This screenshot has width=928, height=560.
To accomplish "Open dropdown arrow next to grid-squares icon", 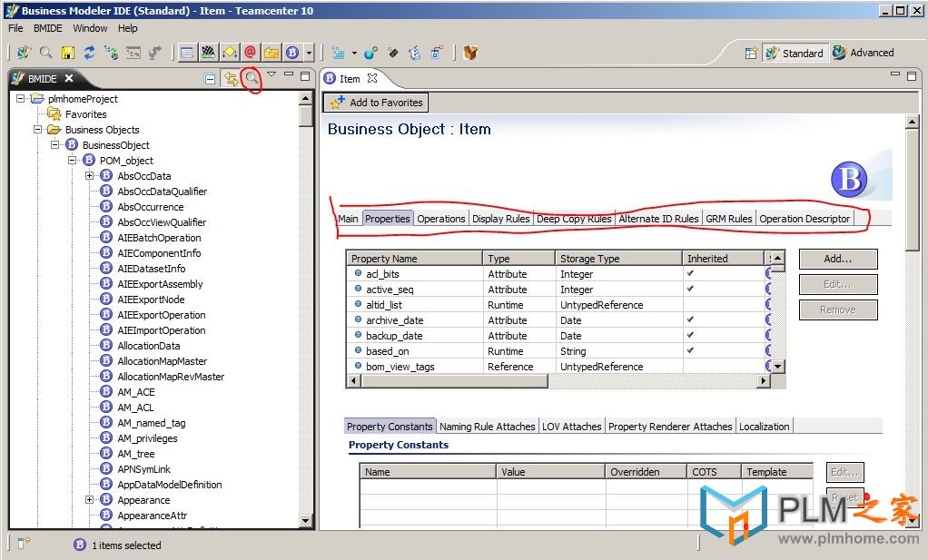I will (354, 54).
